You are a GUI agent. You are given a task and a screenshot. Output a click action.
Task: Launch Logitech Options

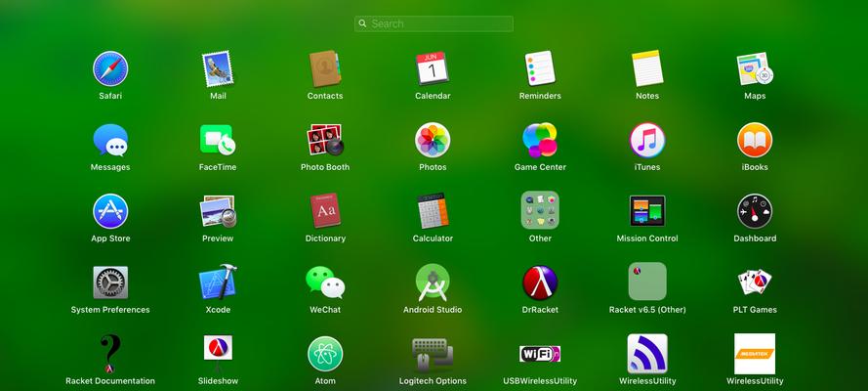433,354
